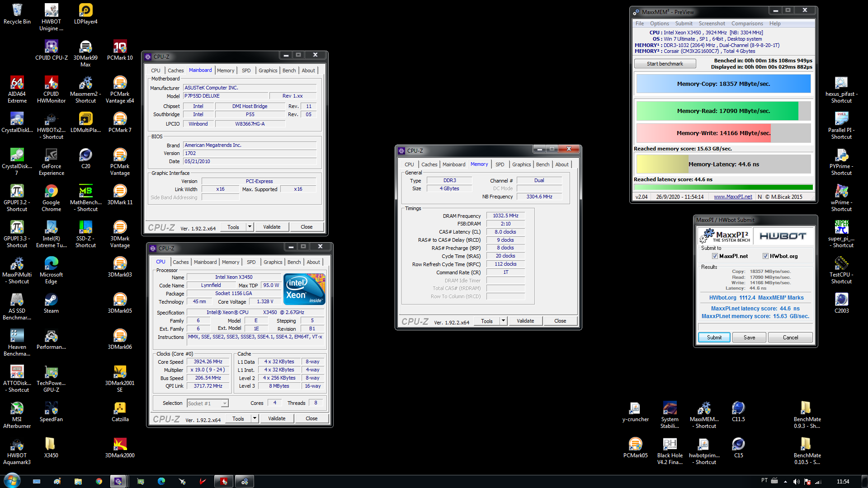
Task: Launch Google Chrome desktop icon
Action: coord(51,198)
